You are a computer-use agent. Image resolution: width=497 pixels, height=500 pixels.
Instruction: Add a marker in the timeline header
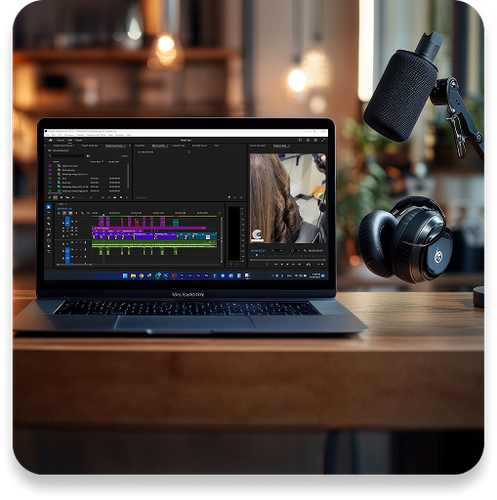pos(77,213)
